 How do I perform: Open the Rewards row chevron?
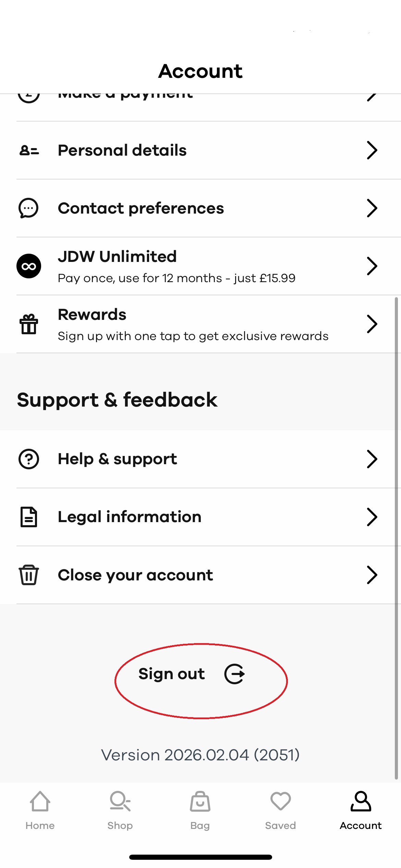pos(372,324)
